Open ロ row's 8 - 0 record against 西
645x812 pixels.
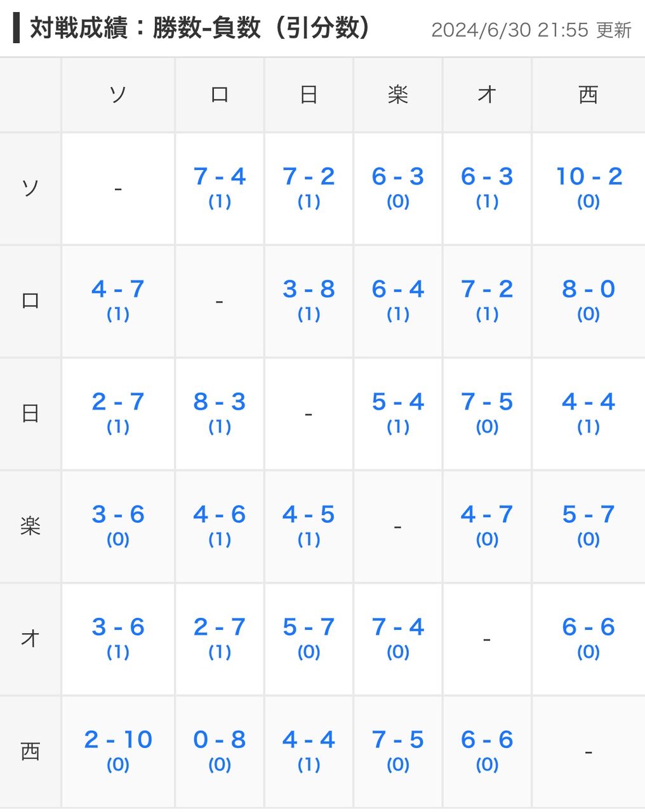pos(588,290)
